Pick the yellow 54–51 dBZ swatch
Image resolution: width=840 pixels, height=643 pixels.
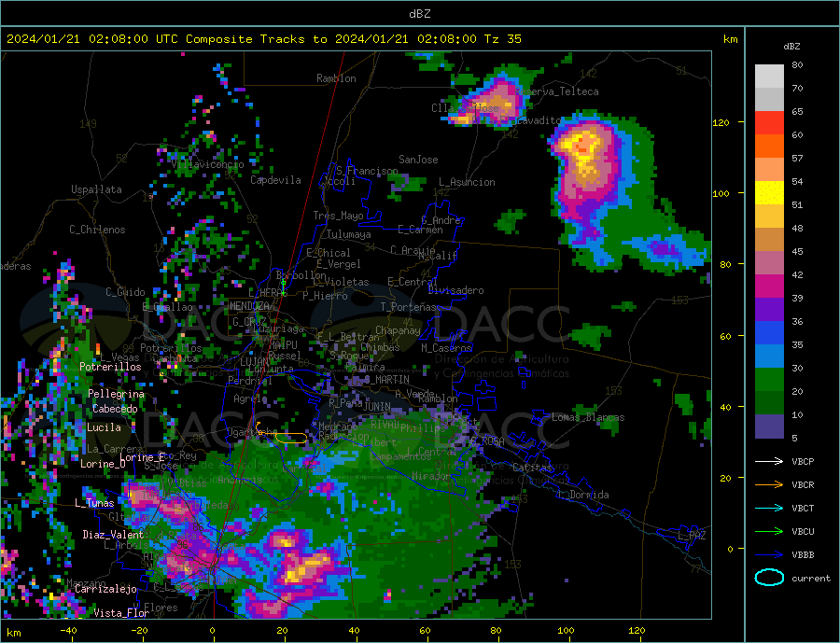click(769, 193)
